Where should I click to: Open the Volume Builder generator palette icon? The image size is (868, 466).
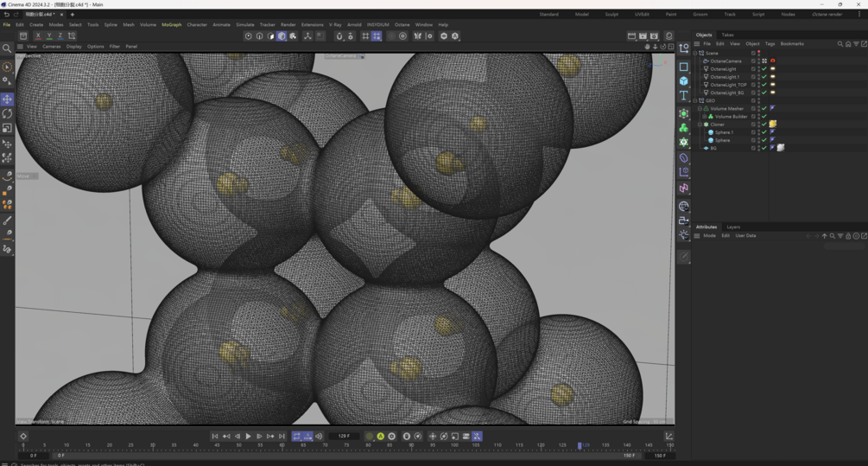(x=684, y=128)
